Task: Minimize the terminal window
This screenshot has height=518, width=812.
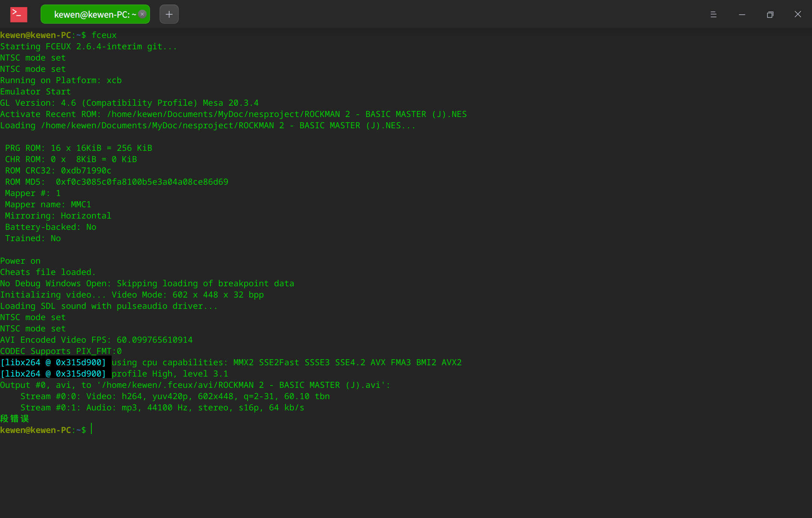Action: coord(742,14)
